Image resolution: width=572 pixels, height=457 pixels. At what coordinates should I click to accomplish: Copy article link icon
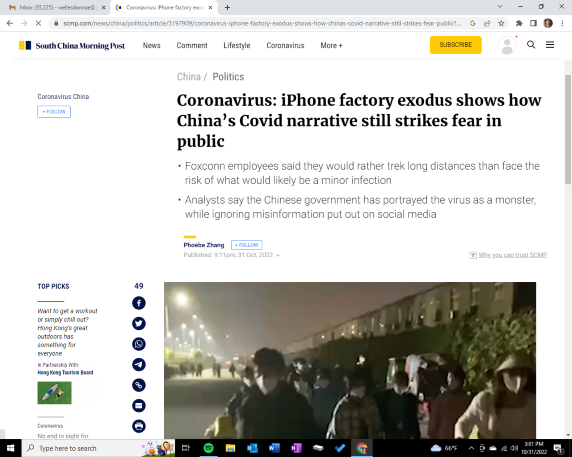[139, 385]
